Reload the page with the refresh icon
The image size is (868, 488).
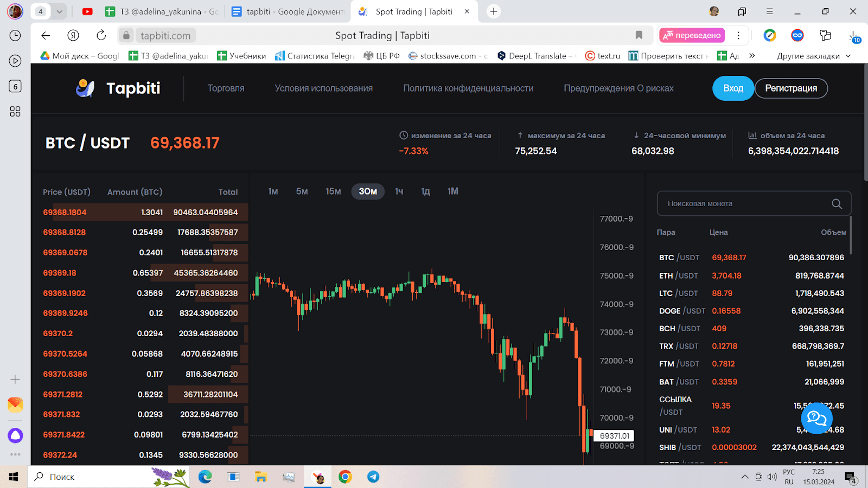(101, 35)
